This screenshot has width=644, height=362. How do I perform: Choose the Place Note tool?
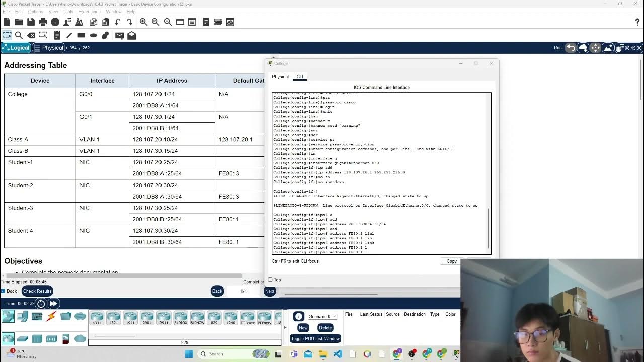click(x=57, y=35)
